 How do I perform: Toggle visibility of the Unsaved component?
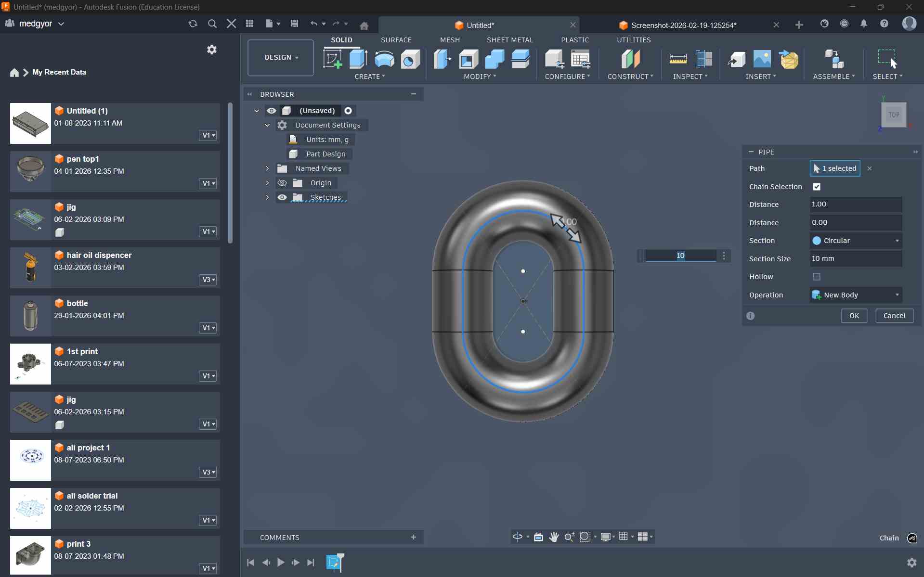coord(272,111)
